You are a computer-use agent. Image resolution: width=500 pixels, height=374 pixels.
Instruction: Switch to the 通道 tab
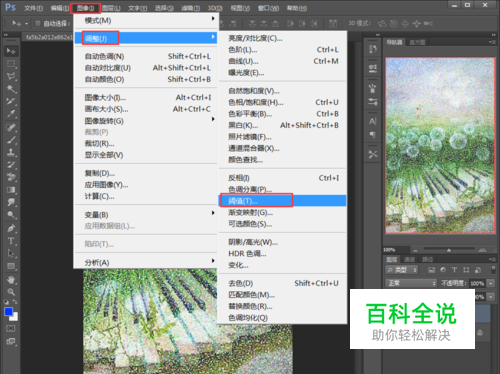coord(409,259)
